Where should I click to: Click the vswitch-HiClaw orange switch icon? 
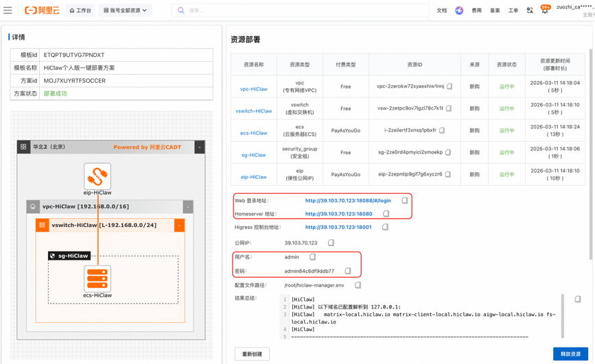click(x=42, y=226)
